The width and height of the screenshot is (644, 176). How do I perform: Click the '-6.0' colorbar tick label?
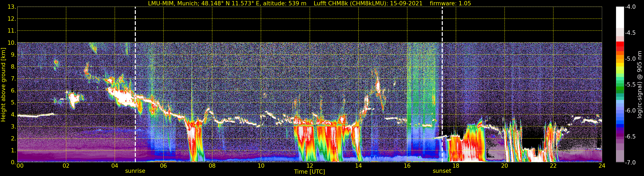[630, 111]
